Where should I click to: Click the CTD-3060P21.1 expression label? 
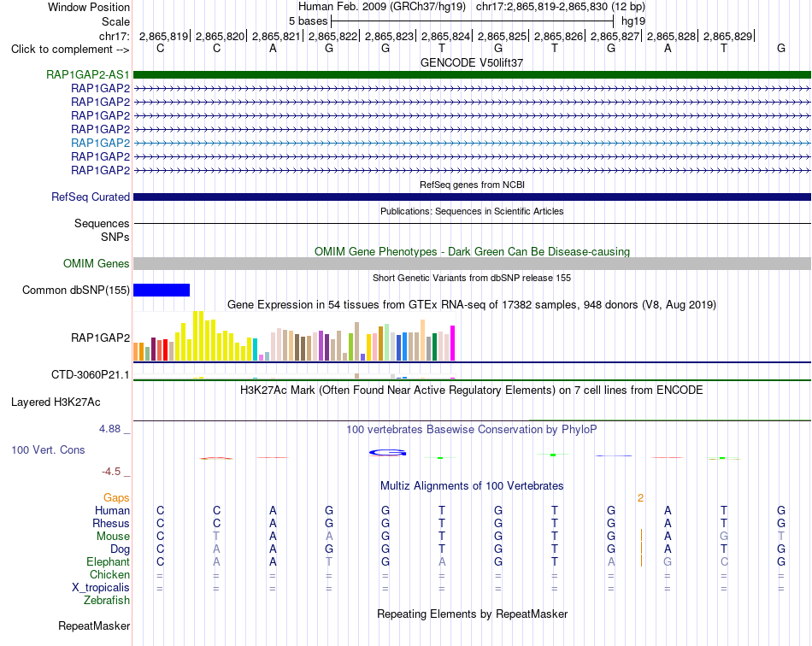90,375
